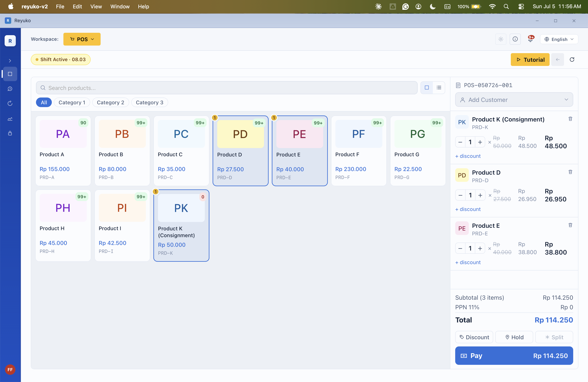Image resolution: width=588 pixels, height=382 pixels.
Task: Open the File menu
Action: pyautogui.click(x=60, y=7)
